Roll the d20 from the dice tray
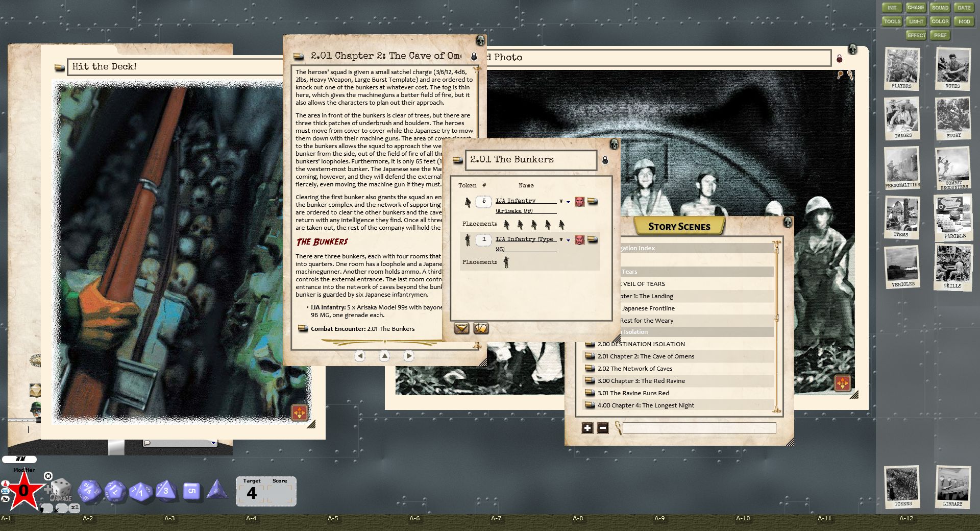The image size is (980, 531). pos(91,491)
